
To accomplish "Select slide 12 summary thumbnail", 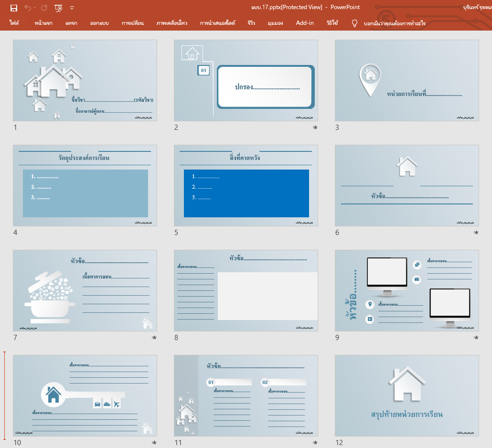I will pyautogui.click(x=406, y=395).
